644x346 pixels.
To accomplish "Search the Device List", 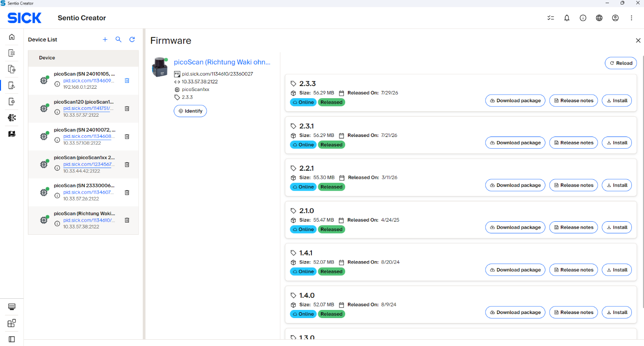I will (x=118, y=40).
